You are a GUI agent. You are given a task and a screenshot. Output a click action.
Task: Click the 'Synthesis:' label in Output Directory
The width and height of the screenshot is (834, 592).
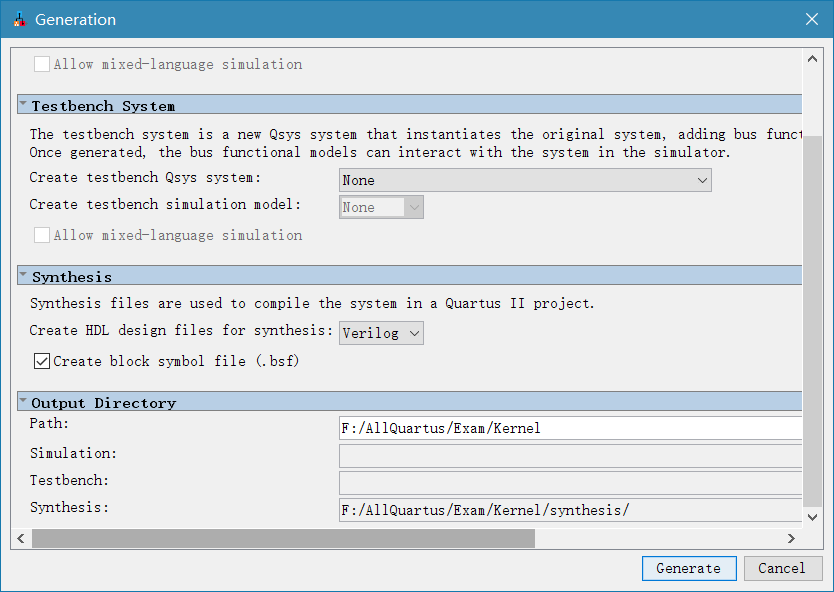tap(69, 507)
